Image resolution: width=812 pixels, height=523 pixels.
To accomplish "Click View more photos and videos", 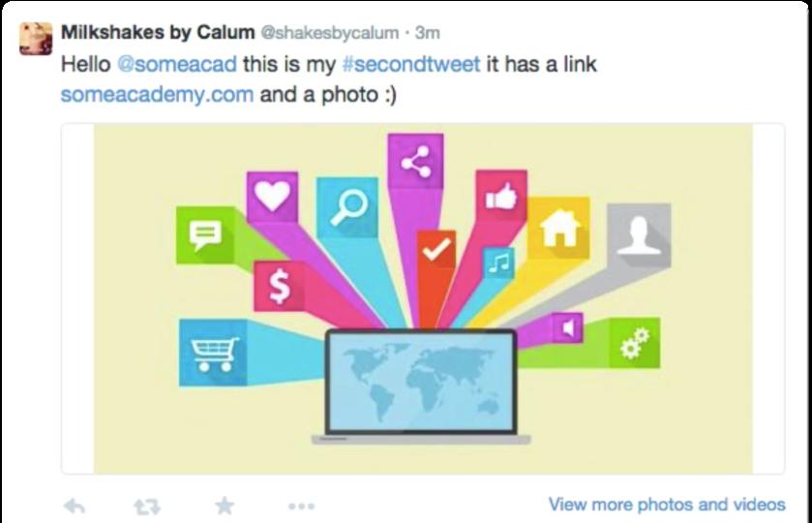I will [x=667, y=505].
